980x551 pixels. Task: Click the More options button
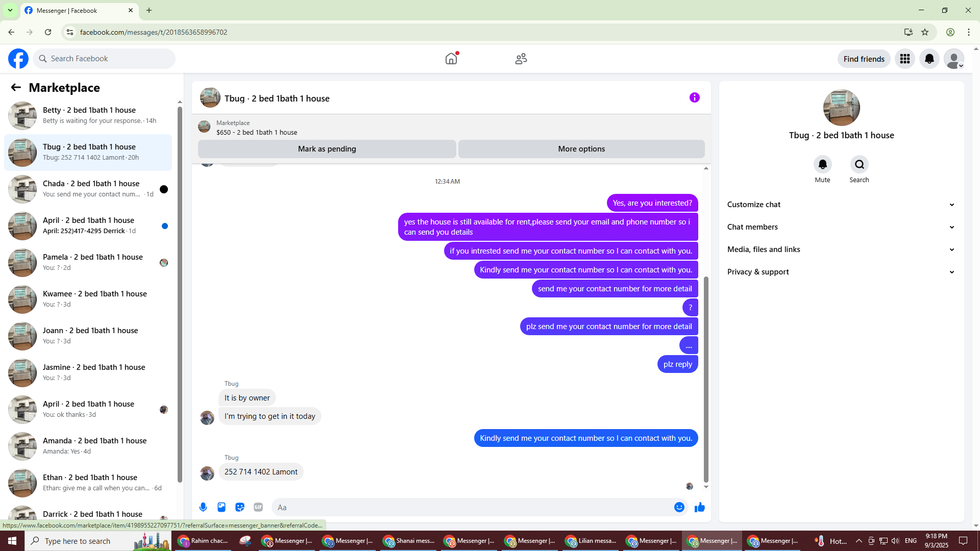581,149
